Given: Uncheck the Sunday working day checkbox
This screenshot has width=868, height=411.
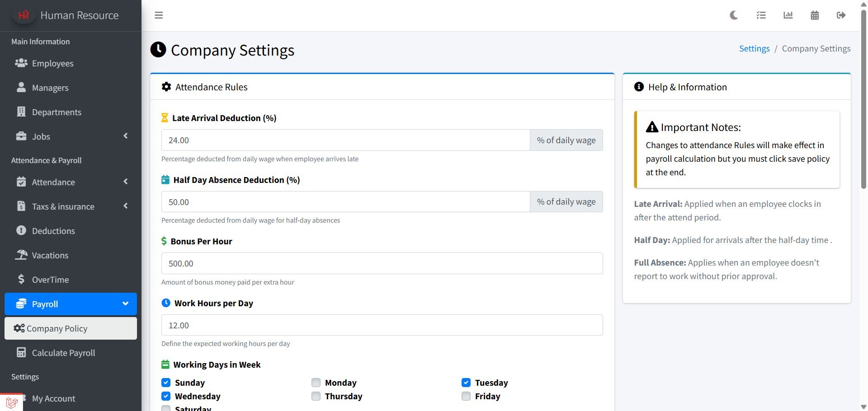Looking at the screenshot, I should [166, 383].
